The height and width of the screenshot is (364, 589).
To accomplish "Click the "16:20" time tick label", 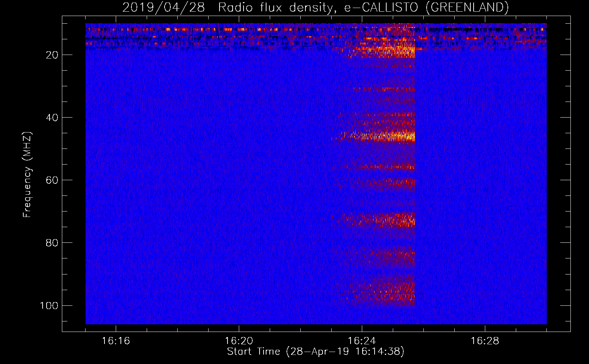I will [x=239, y=341].
